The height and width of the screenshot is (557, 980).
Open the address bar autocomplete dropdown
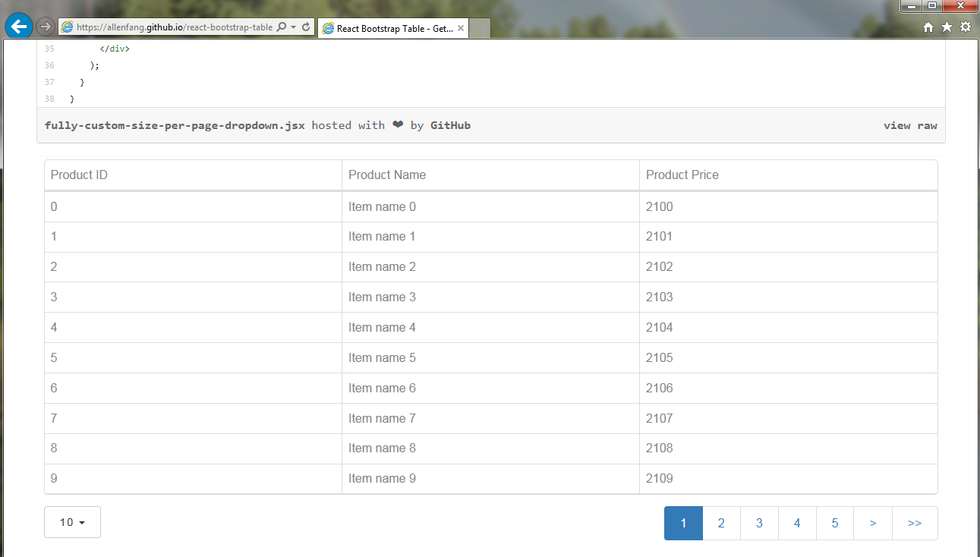point(294,26)
